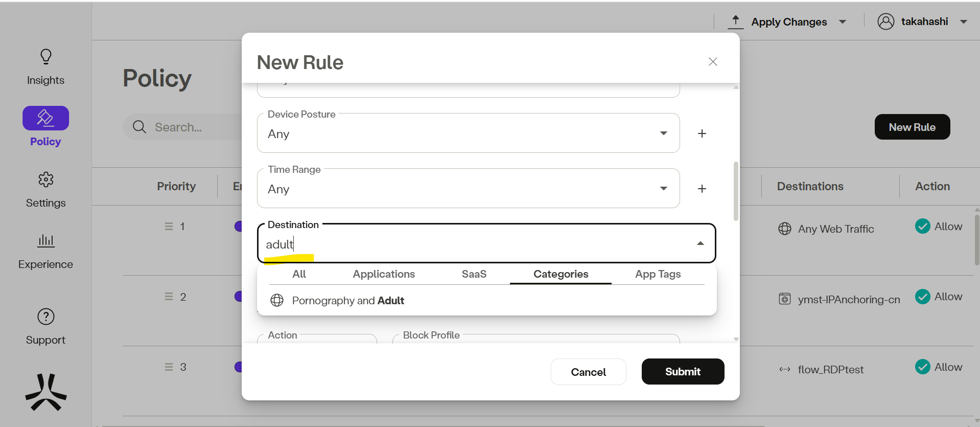
Task: Click drag handle icon for priority 1 rule
Action: pyautogui.click(x=169, y=226)
